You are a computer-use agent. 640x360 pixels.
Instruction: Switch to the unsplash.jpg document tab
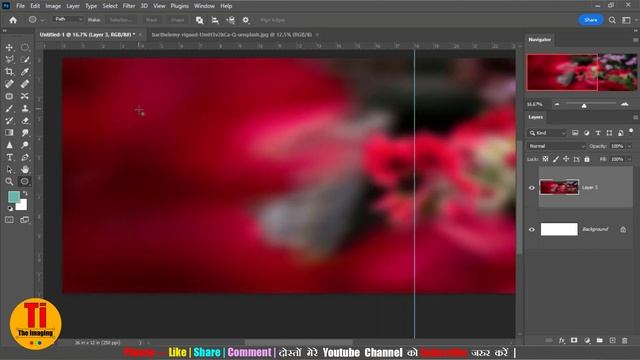[231, 35]
